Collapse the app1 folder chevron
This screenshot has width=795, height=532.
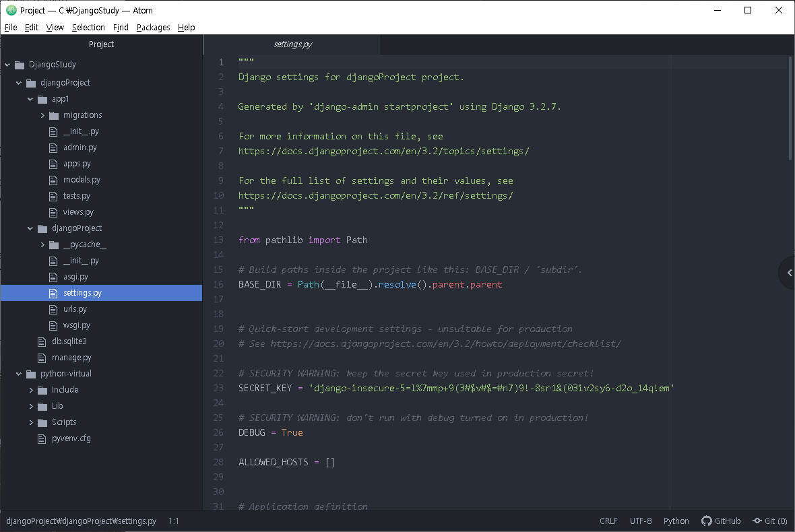[30, 99]
